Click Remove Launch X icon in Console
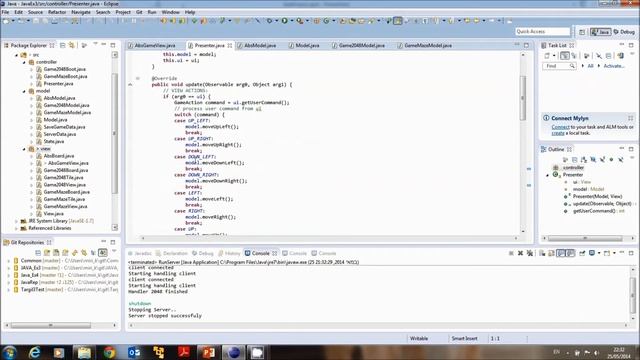 (x=520, y=253)
